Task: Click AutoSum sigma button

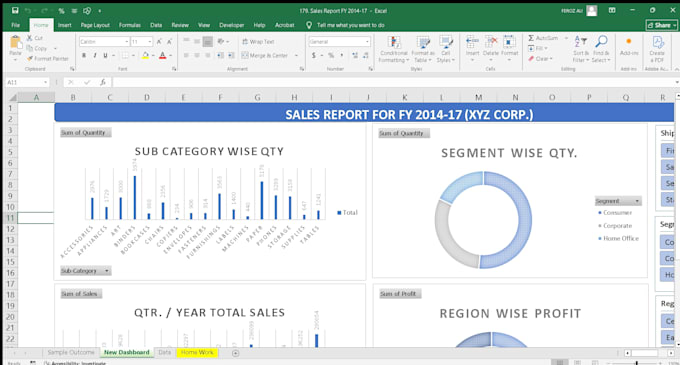Action: coord(542,38)
